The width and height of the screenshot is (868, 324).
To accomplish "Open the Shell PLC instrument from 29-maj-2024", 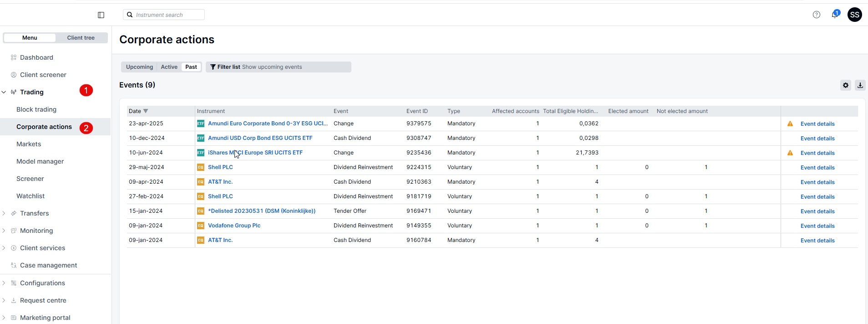I will coord(220,167).
